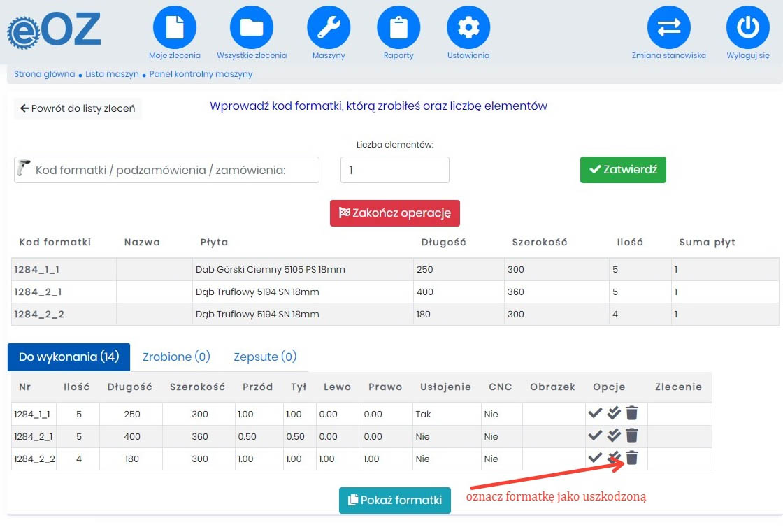Click double checkmark for row 1284_2_1
Viewport: 783px width, 532px height.
pos(614,436)
